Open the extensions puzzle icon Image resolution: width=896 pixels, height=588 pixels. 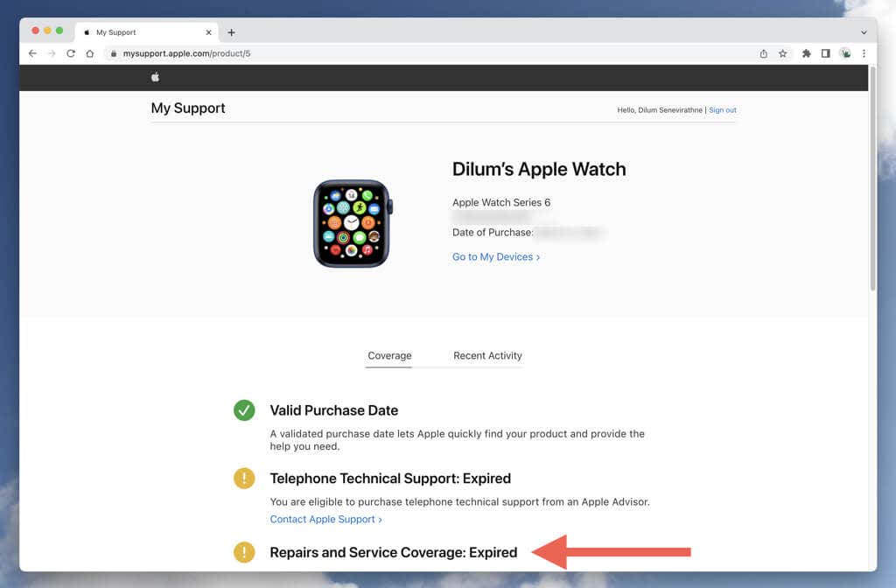point(806,53)
